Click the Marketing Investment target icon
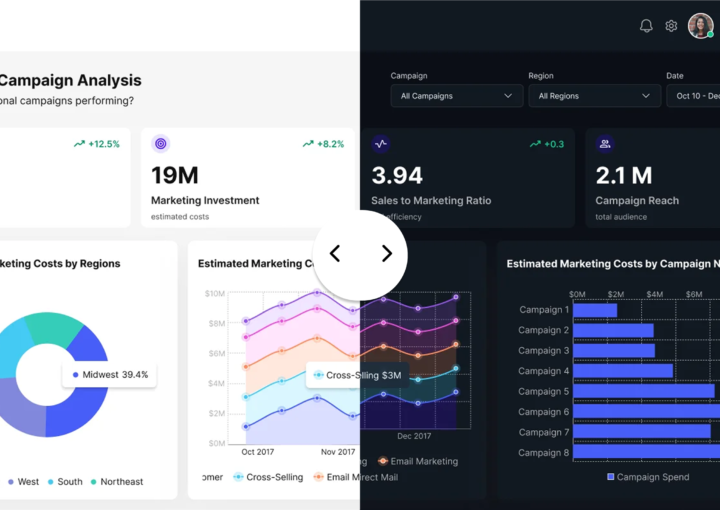 (x=161, y=144)
